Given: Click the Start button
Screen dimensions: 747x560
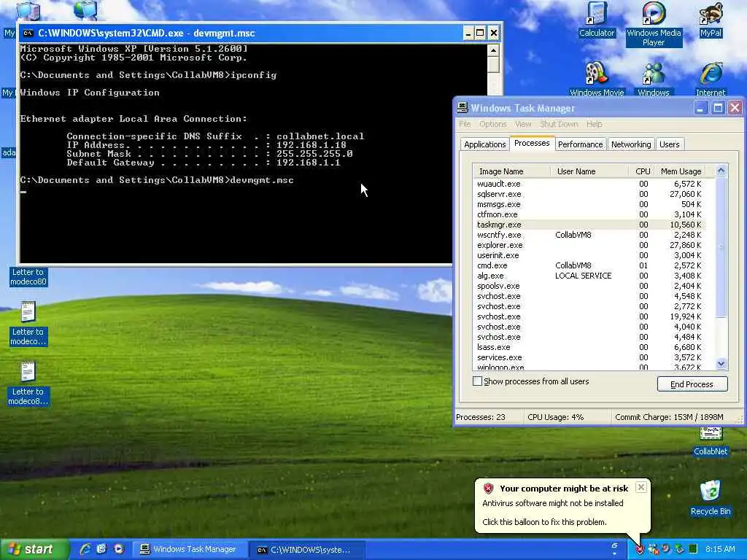Looking at the screenshot, I should [x=34, y=549].
